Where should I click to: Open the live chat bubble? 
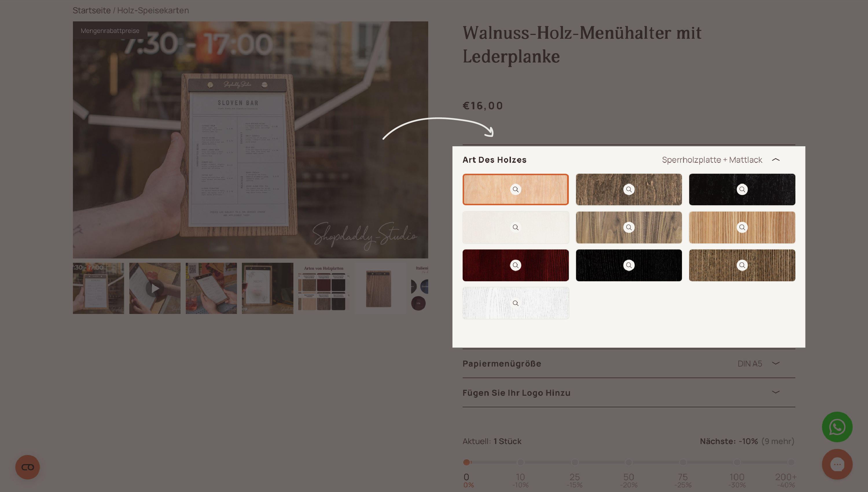(837, 464)
